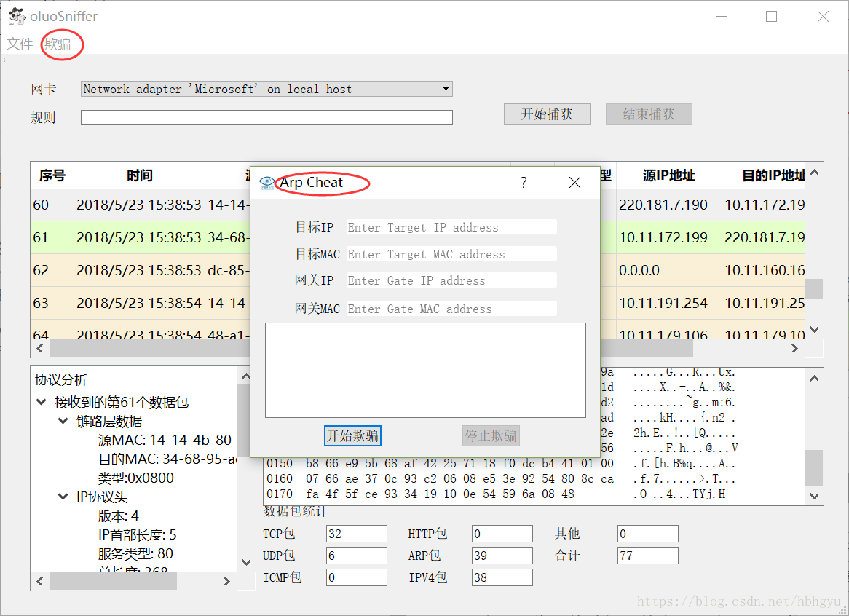Open the network adapter dropdown
849x616 pixels.
click(x=266, y=89)
